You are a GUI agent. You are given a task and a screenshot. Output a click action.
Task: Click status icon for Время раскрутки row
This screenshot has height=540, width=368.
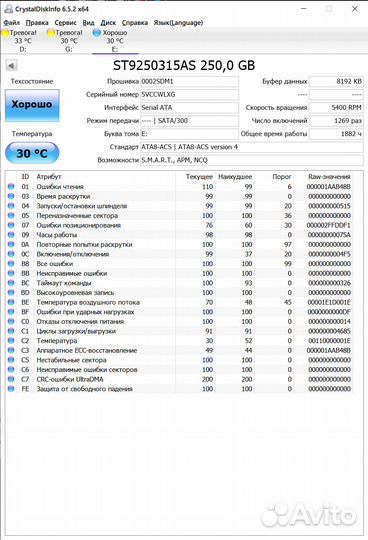pyautogui.click(x=11, y=196)
